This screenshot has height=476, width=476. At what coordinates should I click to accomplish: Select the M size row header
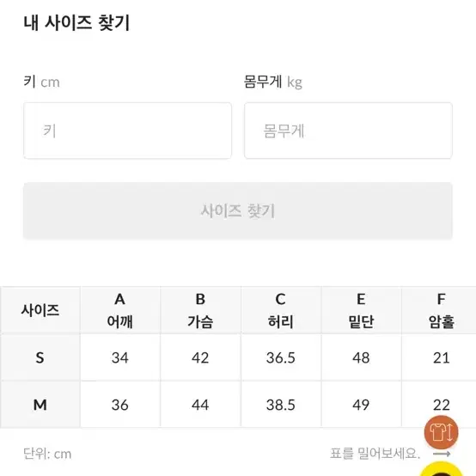[40, 405]
